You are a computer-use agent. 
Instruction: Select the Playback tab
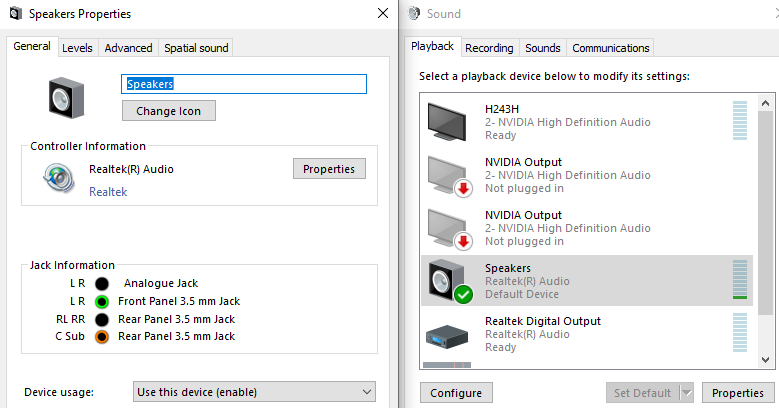coord(432,46)
